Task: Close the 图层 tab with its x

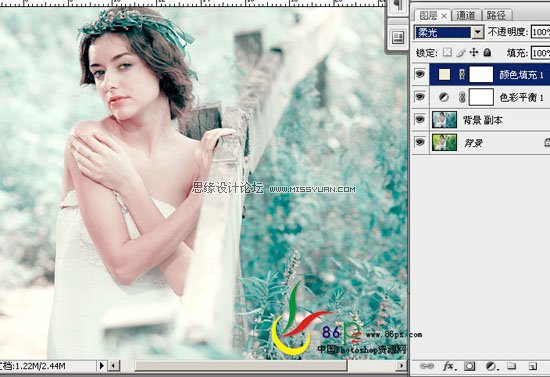Action: 444,16
